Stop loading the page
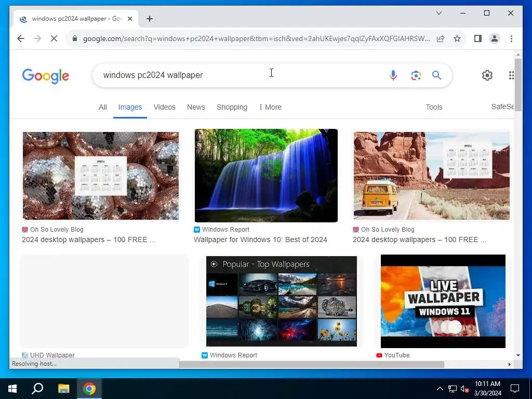The image size is (532, 399). click(x=54, y=38)
